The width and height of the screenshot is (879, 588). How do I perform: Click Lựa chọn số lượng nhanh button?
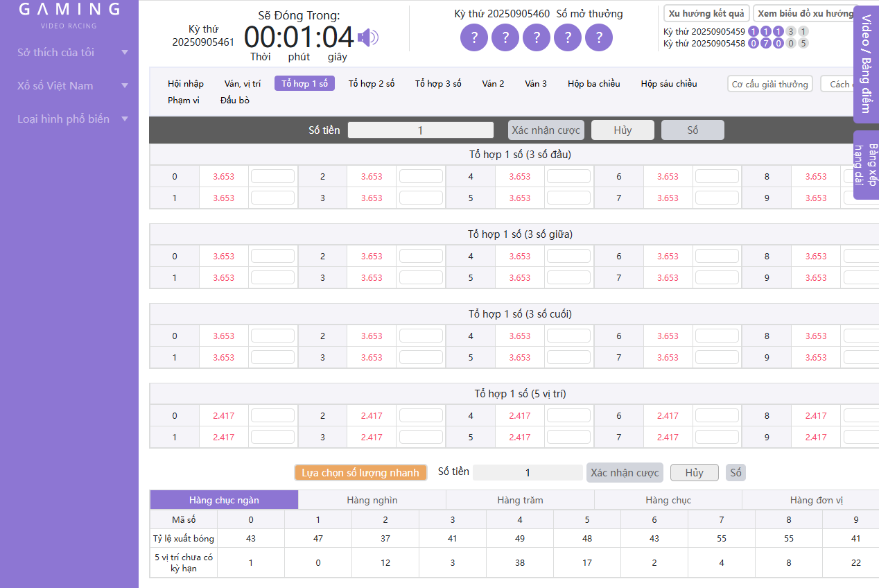pos(360,472)
